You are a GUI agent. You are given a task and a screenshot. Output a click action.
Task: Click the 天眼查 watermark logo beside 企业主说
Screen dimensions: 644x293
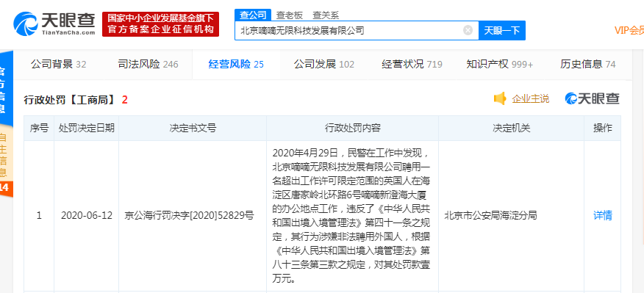pos(592,98)
